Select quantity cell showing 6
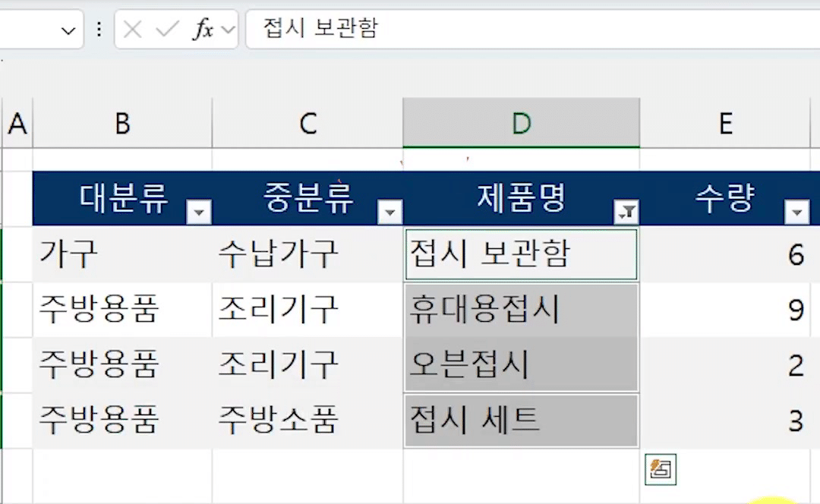Viewport: 820px width, 504px height. [726, 254]
